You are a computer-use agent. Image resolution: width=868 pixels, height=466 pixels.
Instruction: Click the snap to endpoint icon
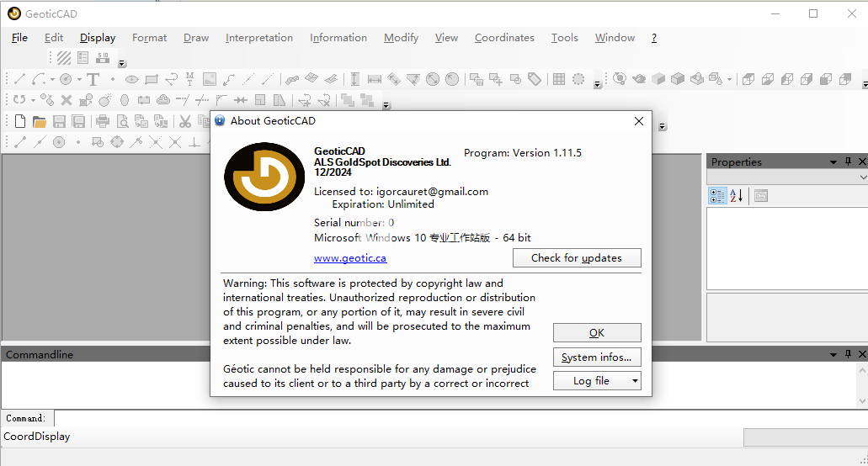[20, 142]
